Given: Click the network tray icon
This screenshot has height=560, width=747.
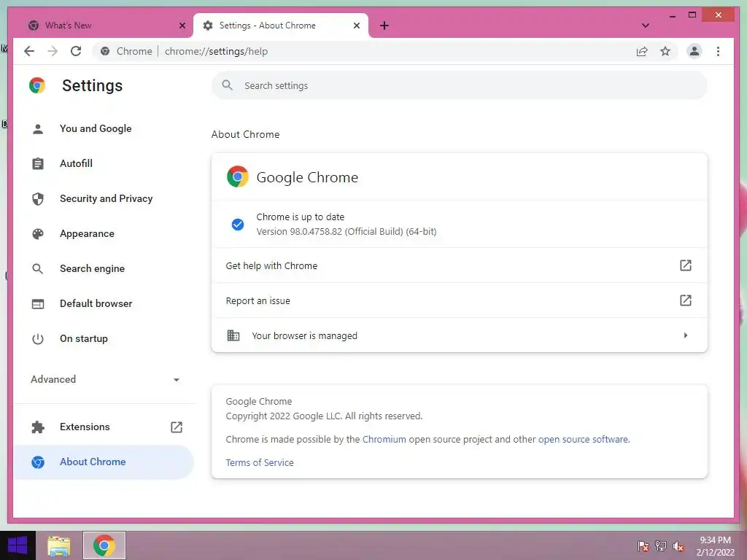Looking at the screenshot, I should coord(661,546).
